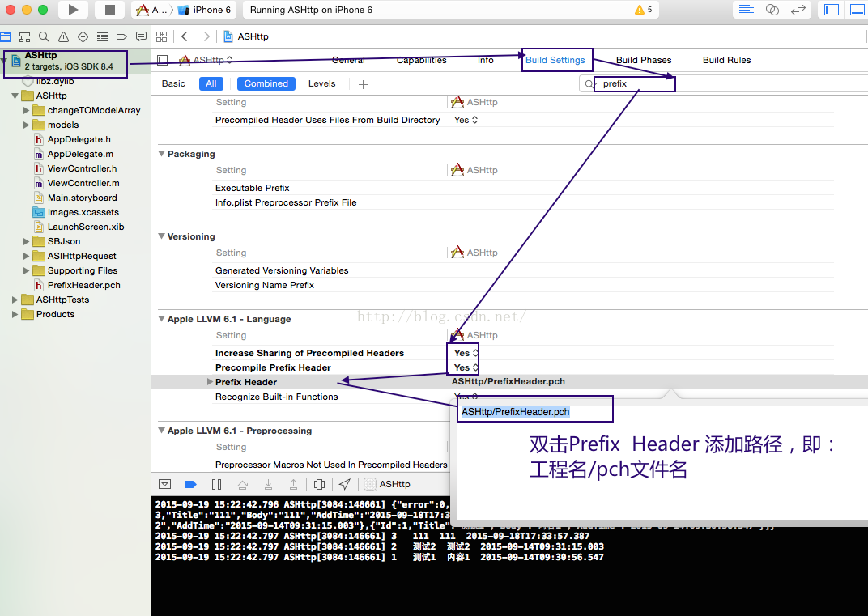Image resolution: width=868 pixels, height=616 pixels.
Task: Expand the SBJson folder
Action: [x=26, y=241]
